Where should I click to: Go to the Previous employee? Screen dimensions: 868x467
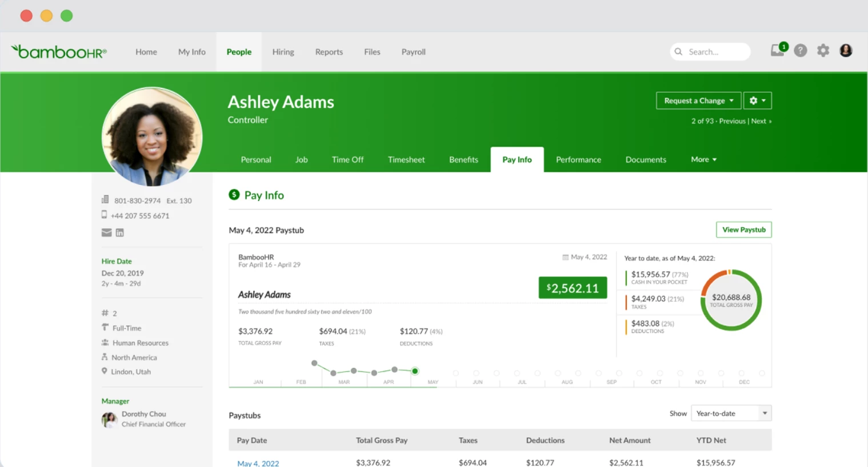coord(732,121)
